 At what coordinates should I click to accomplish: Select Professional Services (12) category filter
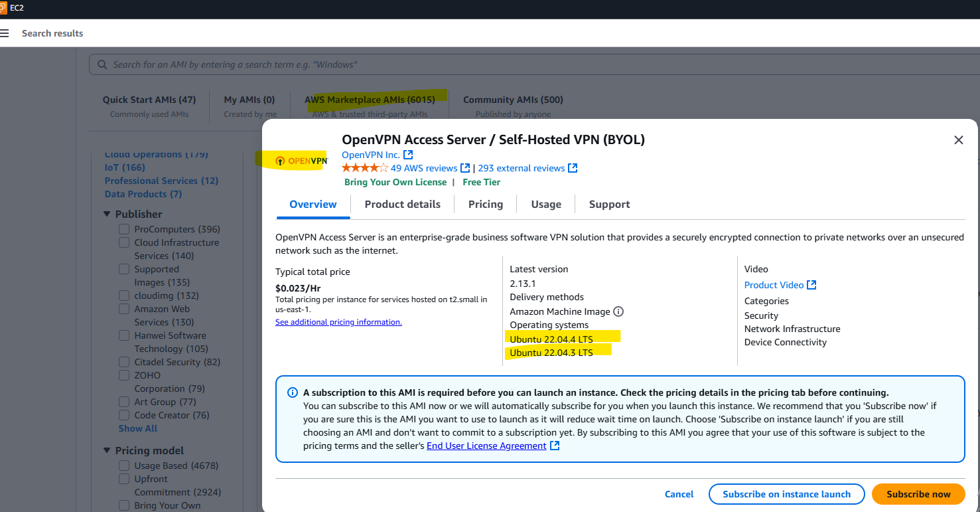pyautogui.click(x=161, y=181)
